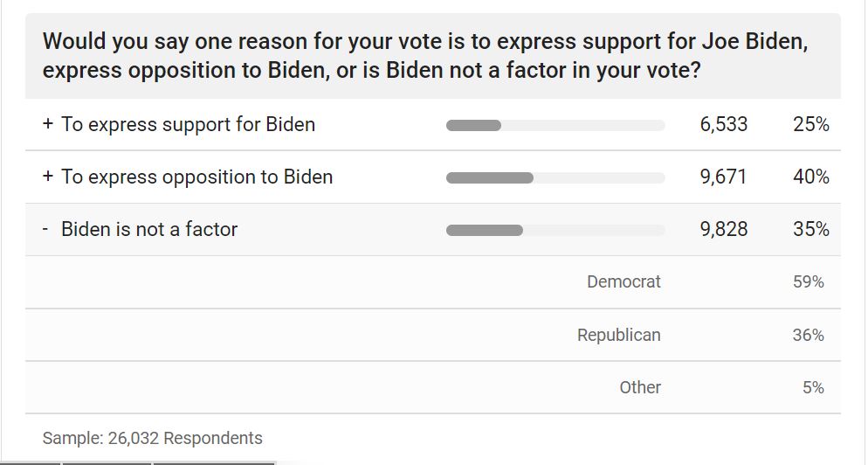Click the 36% Republican percentage
The height and width of the screenshot is (465, 868).
pos(808,335)
